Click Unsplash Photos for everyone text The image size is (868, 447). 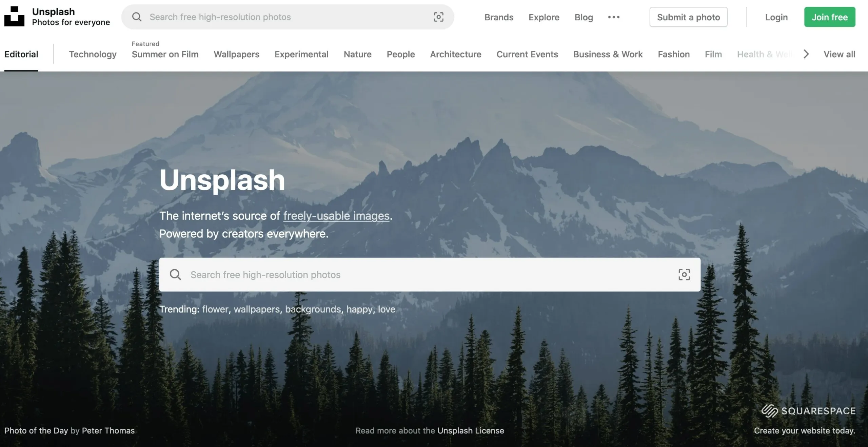click(x=71, y=17)
